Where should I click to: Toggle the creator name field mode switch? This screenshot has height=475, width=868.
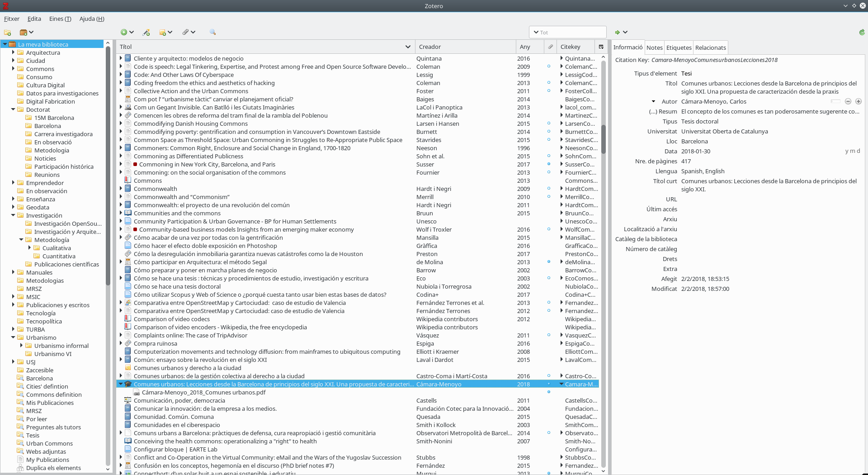[835, 101]
